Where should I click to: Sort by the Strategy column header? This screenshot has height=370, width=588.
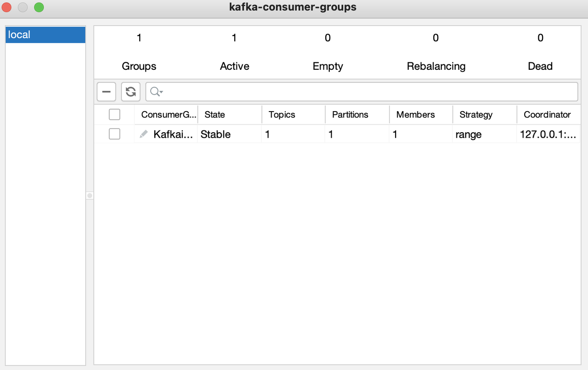475,114
